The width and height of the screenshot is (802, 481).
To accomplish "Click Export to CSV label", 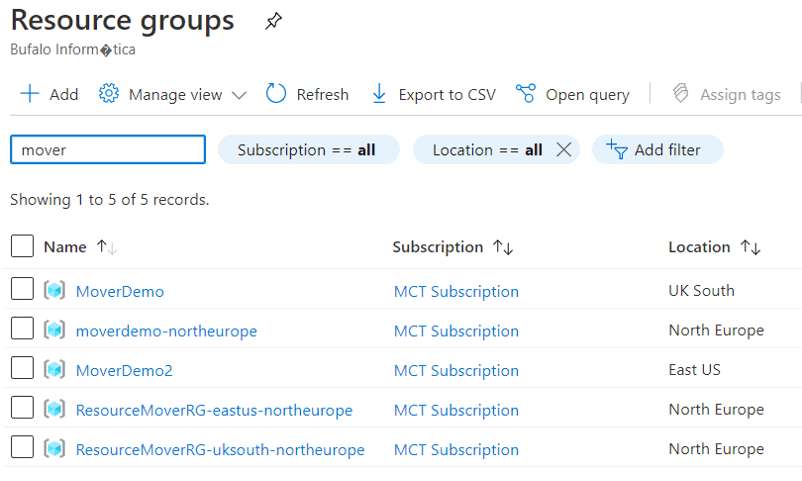I will coord(447,95).
